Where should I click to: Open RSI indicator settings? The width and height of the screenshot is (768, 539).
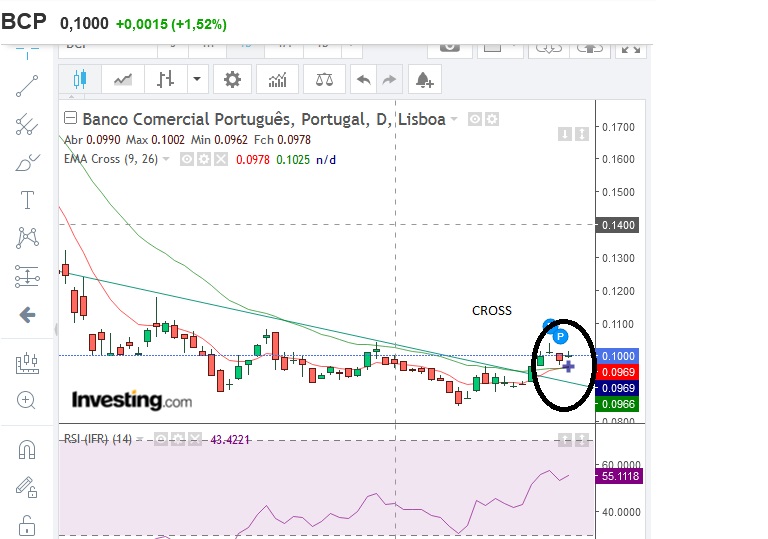[178, 439]
